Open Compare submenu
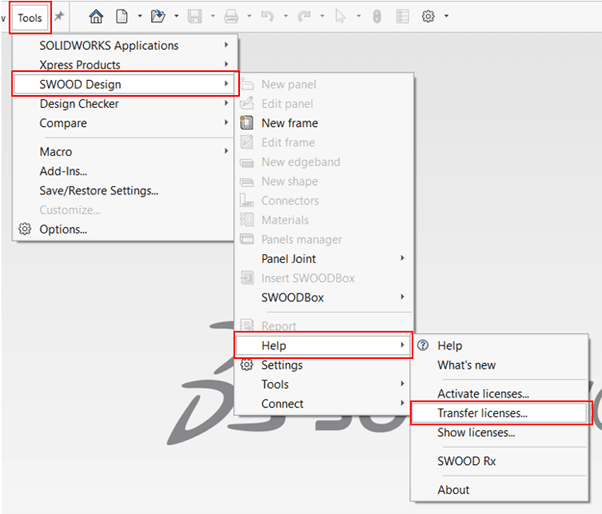This screenshot has height=514, width=602. pyautogui.click(x=125, y=123)
